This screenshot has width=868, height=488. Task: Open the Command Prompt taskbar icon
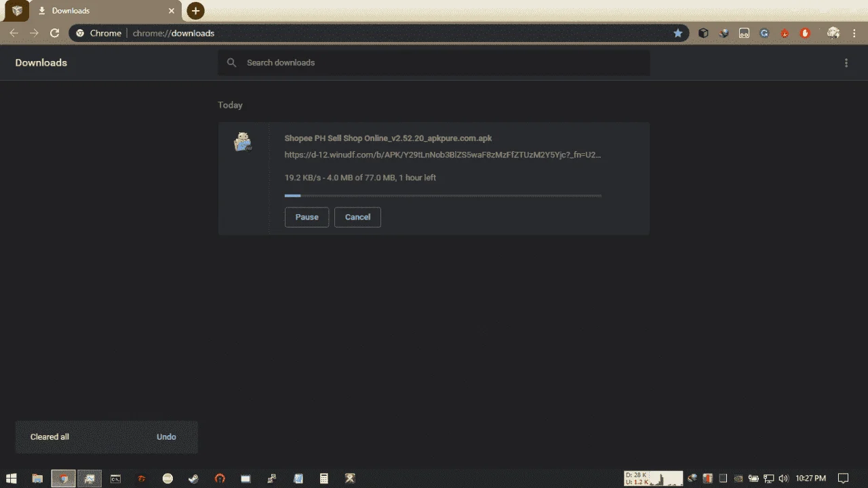pos(116,479)
